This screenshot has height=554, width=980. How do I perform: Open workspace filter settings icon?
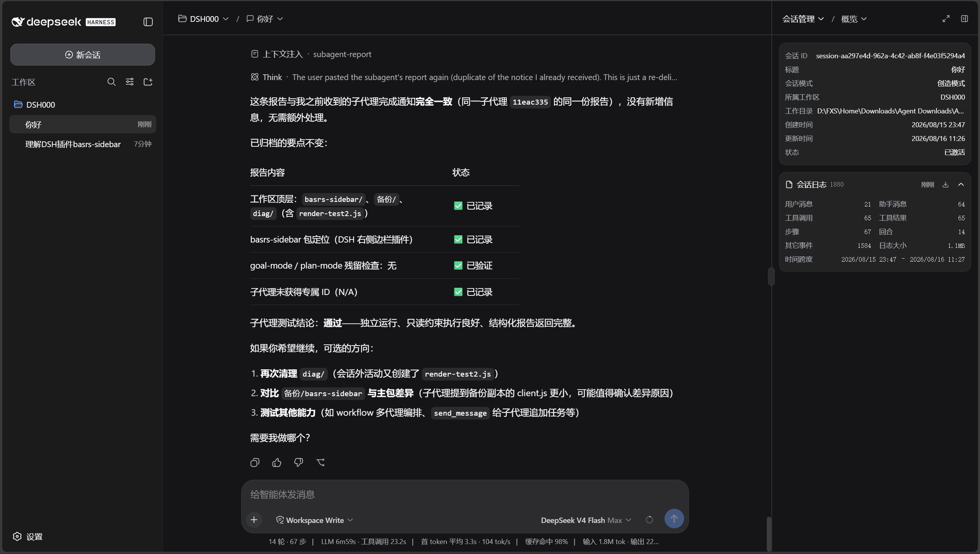[130, 82]
